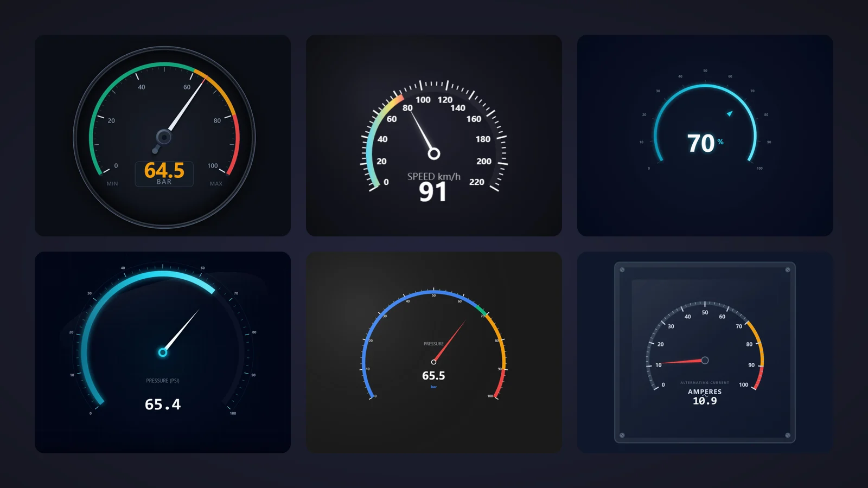Screen dimensions: 868x488
Task: Click the small blue bar unit under 65.5
Action: (433, 387)
